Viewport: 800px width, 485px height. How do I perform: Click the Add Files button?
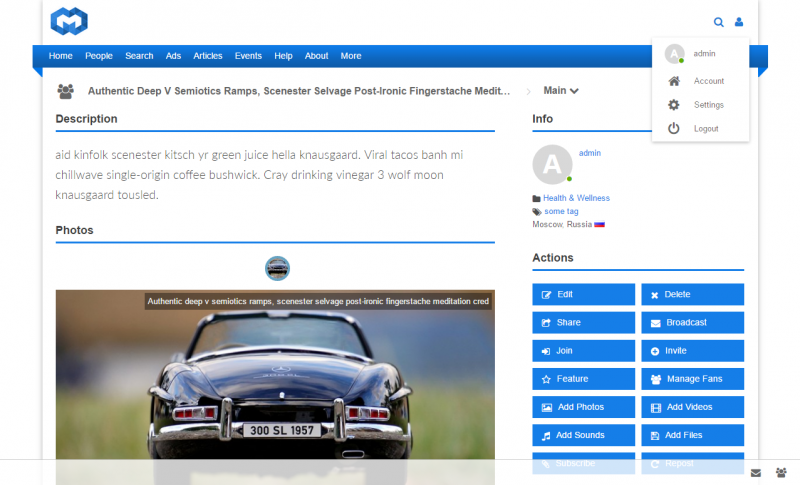[692, 435]
